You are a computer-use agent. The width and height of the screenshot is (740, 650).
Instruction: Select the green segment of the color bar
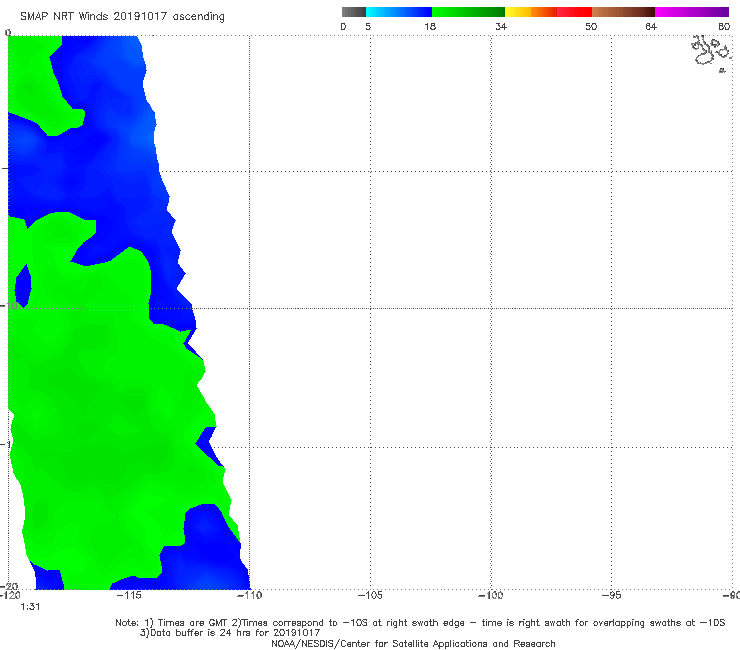pyautogui.click(x=468, y=12)
